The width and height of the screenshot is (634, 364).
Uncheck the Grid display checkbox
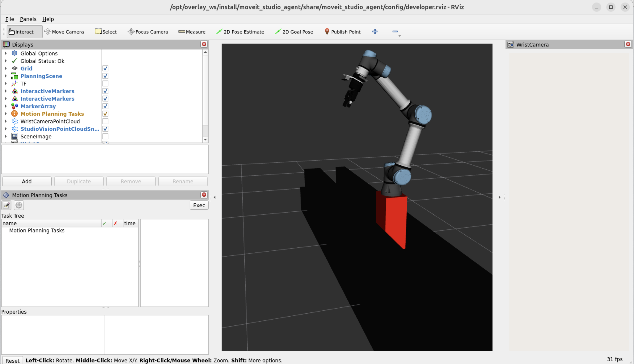(105, 69)
